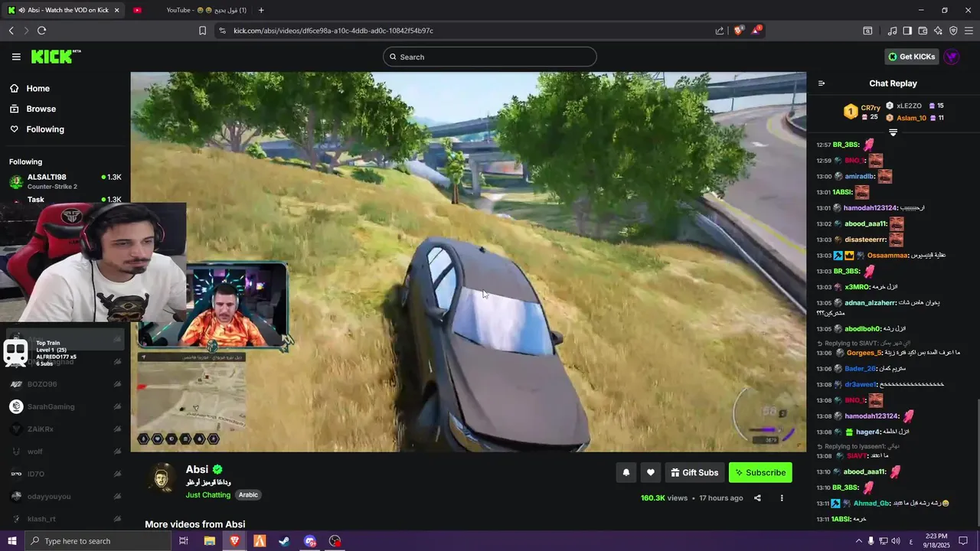Open File Explorer from the taskbar

(x=209, y=541)
